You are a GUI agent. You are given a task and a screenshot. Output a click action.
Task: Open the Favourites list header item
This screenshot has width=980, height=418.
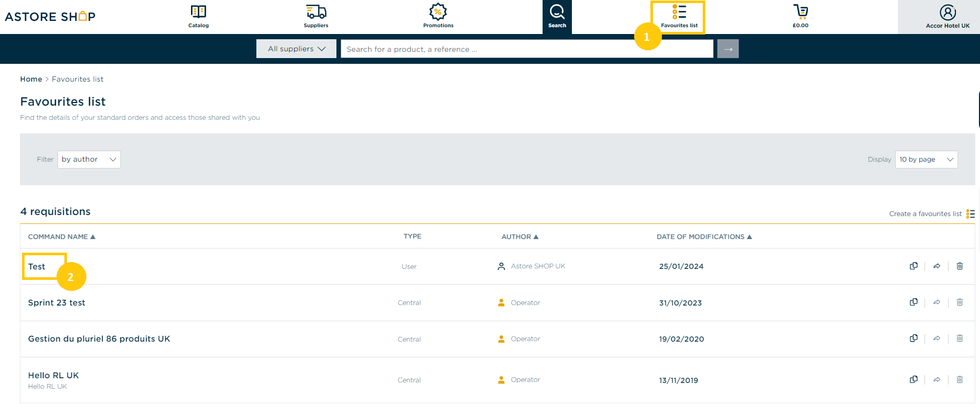pyautogui.click(x=679, y=17)
